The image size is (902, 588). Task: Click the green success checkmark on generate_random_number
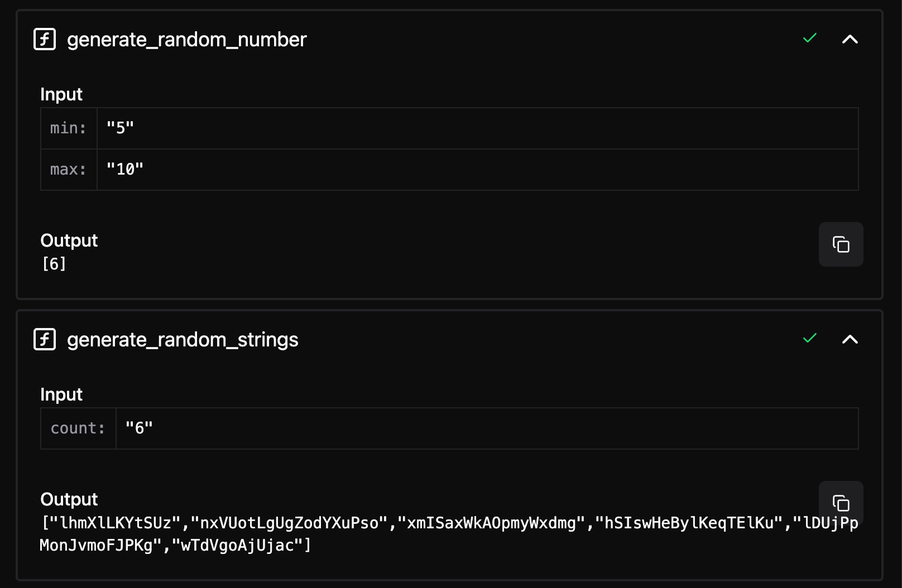click(809, 38)
